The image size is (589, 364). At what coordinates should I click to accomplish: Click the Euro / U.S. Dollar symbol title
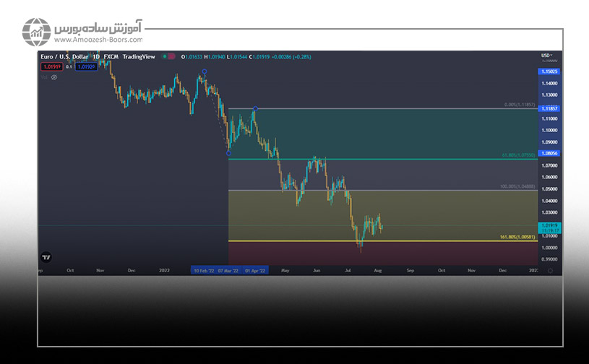coord(65,56)
